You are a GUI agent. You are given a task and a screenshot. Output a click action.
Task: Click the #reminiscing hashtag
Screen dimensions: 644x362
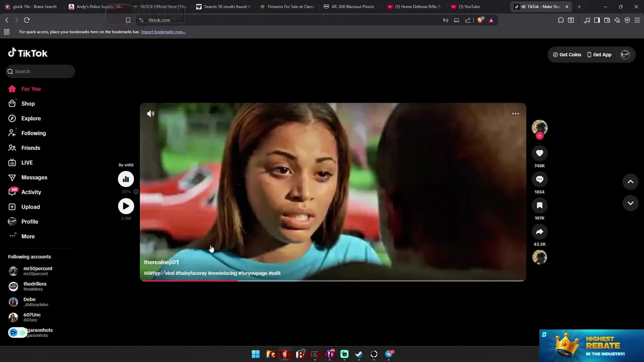click(222, 273)
